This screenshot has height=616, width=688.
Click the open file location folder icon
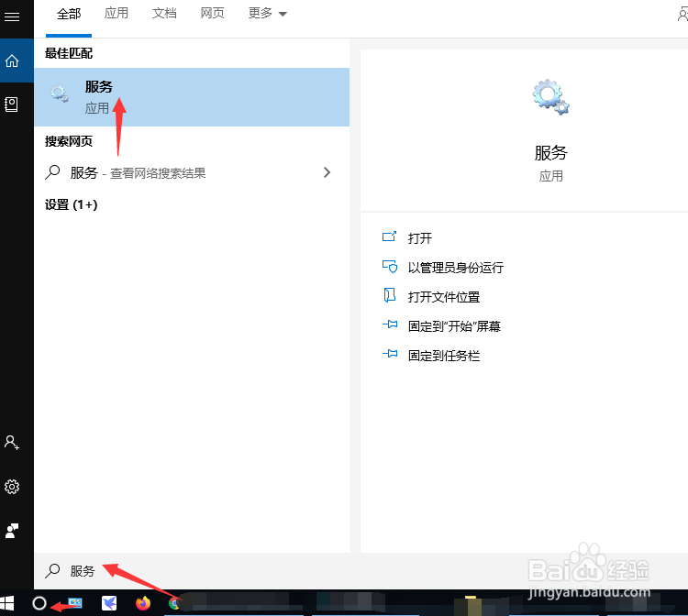[x=390, y=295]
